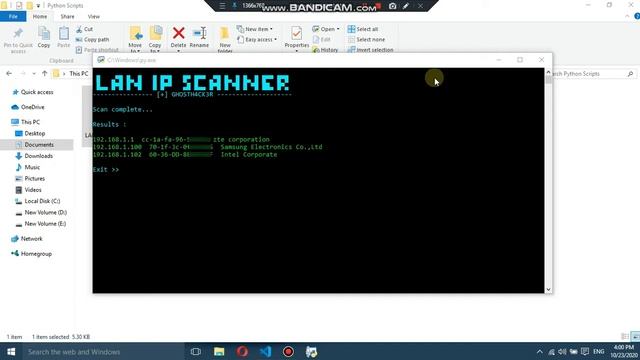
Task: Click the Explorer back arrow
Action: tap(9, 73)
